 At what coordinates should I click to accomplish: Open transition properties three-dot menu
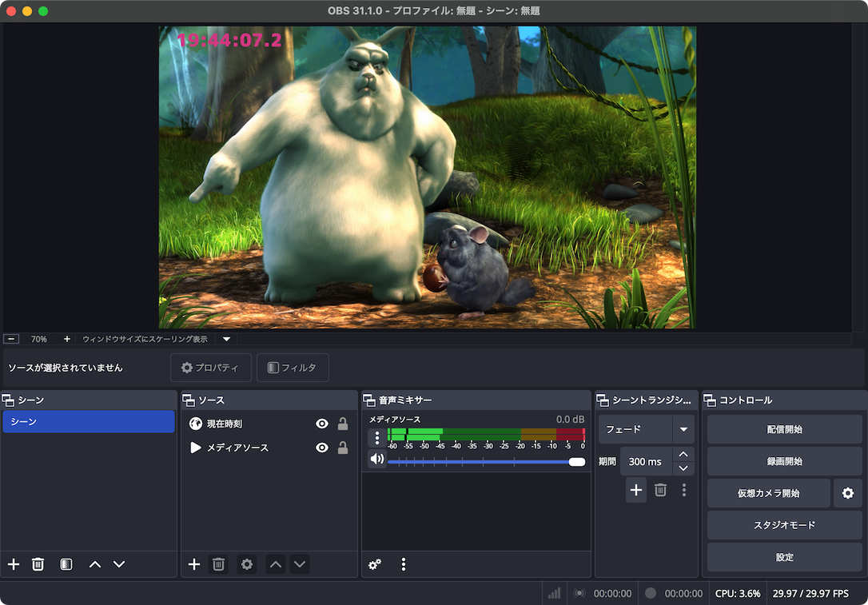(x=684, y=490)
